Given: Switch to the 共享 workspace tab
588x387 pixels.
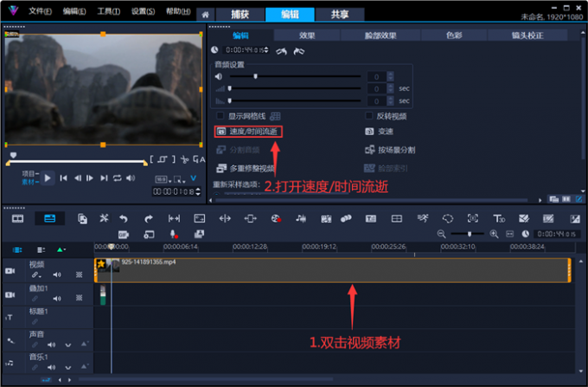Looking at the screenshot, I should 340,14.
